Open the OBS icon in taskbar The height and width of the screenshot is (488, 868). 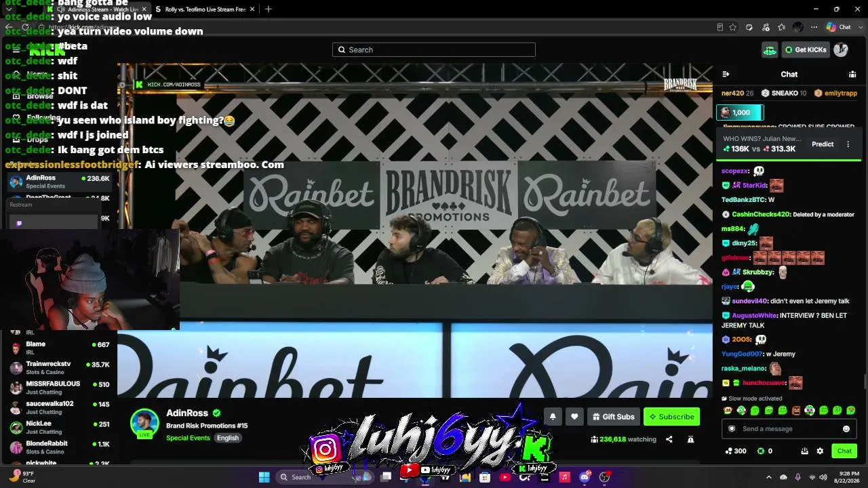point(604,477)
